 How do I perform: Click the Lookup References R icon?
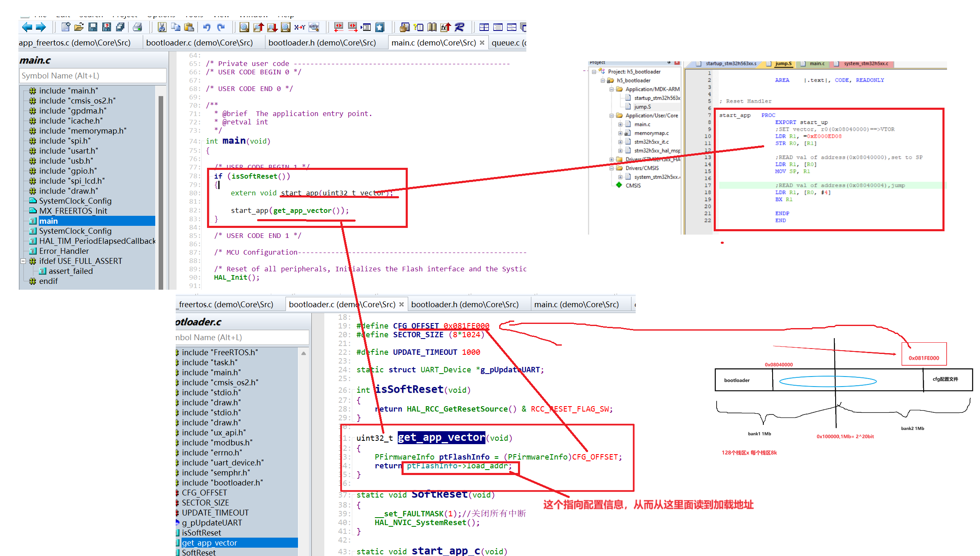pyautogui.click(x=459, y=28)
